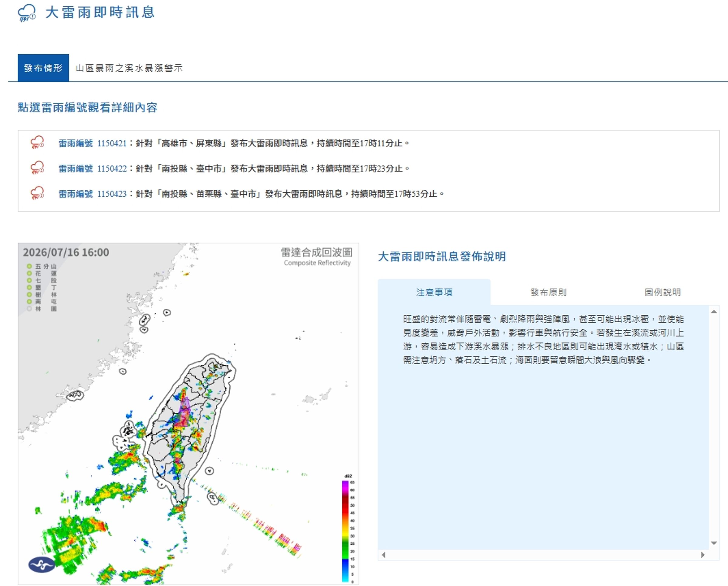Click the scroll-down arrow in the notes panel
This screenshot has height=586, width=728.
pos(714,543)
